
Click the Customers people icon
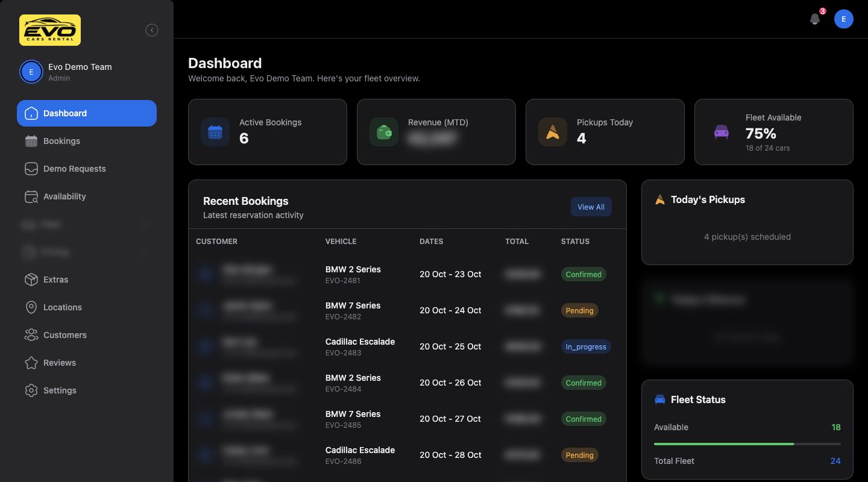[x=31, y=335]
